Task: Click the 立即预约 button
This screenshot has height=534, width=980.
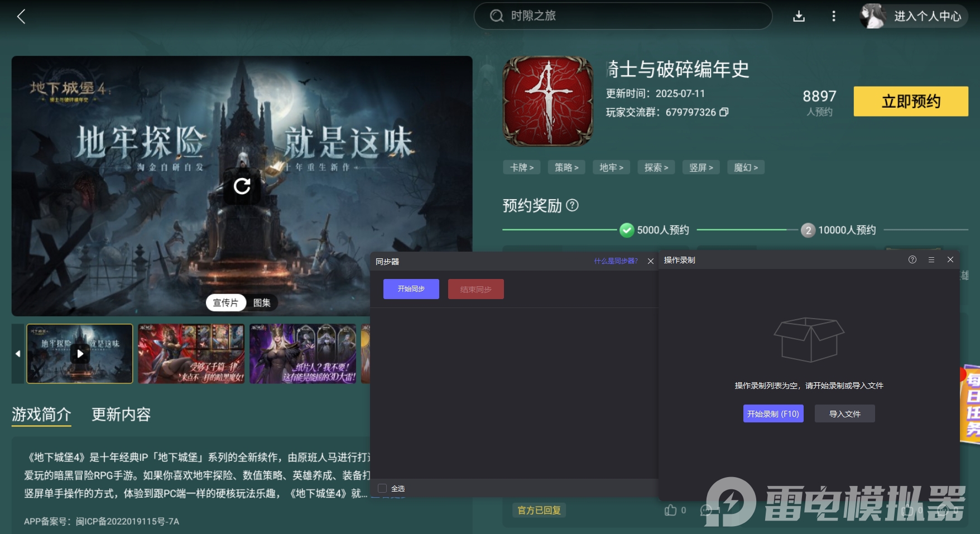Action: click(x=911, y=102)
